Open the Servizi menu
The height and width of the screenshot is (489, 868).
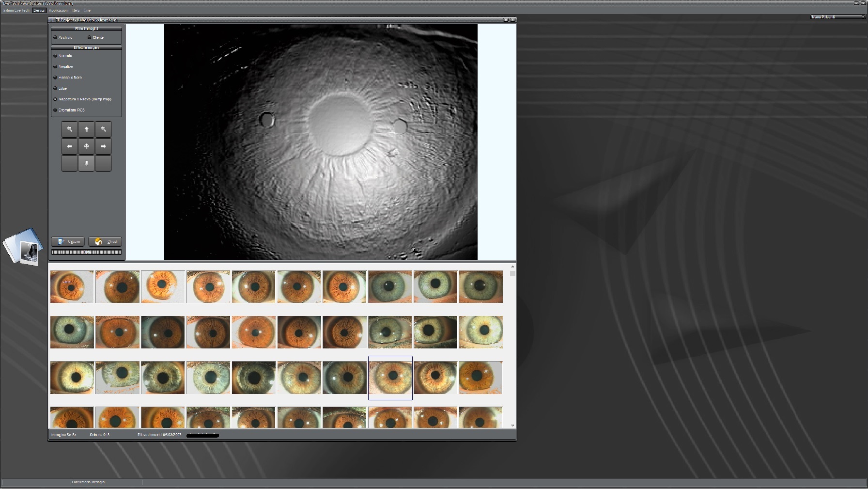[x=39, y=10]
